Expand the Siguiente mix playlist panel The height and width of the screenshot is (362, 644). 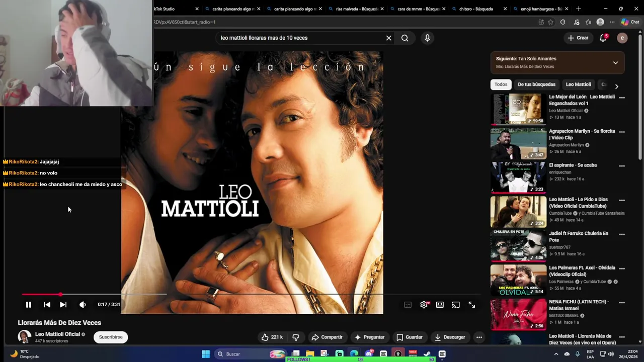point(615,63)
